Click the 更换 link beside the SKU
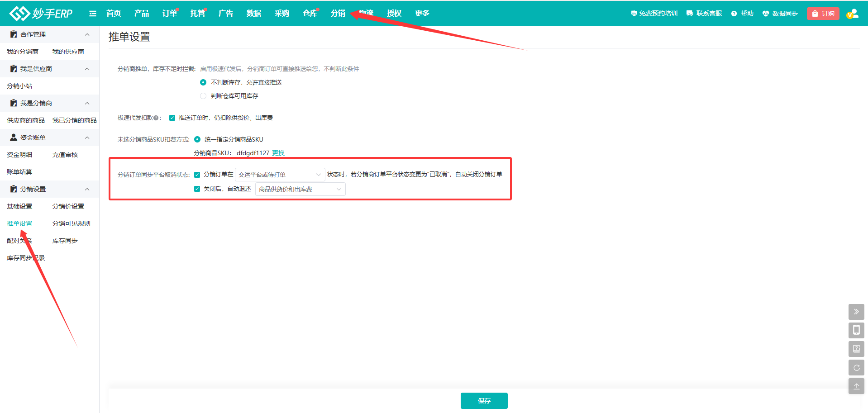868x413 pixels. (278, 153)
